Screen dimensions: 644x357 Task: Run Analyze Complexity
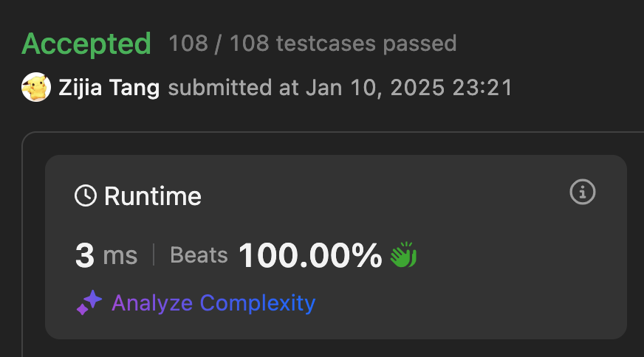point(213,302)
